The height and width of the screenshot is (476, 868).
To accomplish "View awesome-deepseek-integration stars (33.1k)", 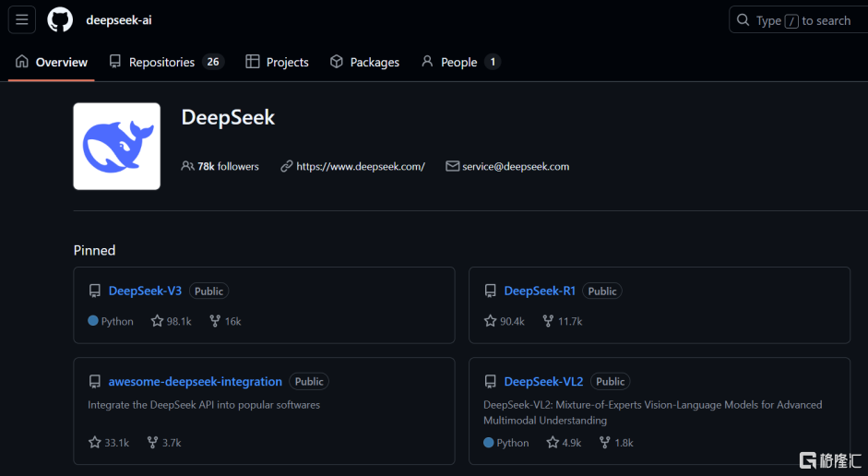I will click(x=109, y=443).
